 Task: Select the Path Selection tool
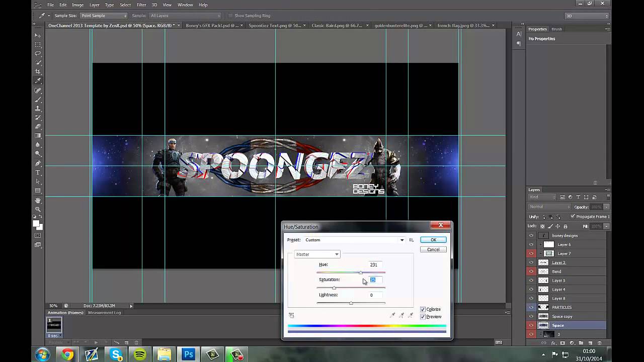(x=38, y=182)
